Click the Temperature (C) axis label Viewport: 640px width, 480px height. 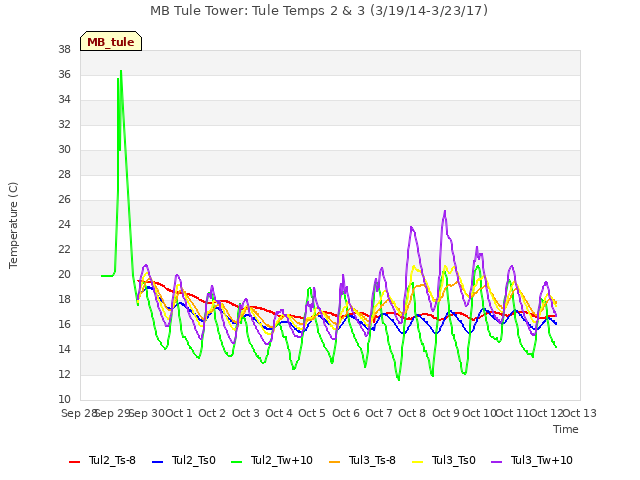click(13, 225)
